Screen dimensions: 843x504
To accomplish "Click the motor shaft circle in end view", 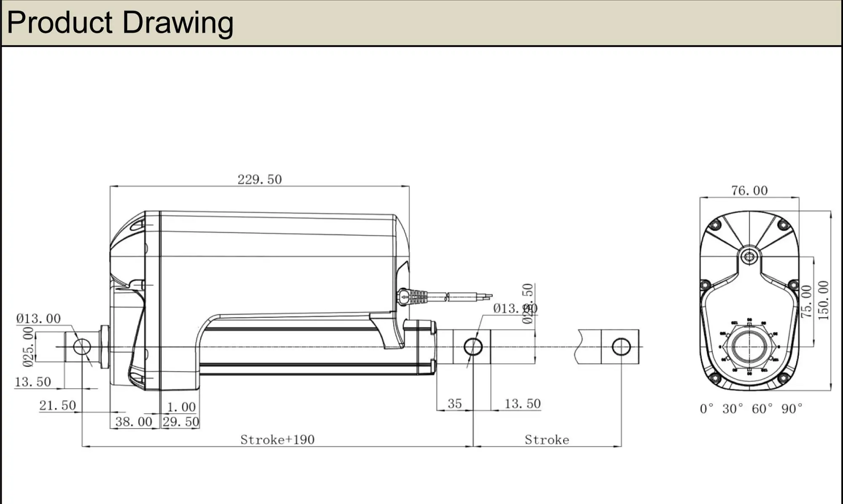I will (x=749, y=256).
